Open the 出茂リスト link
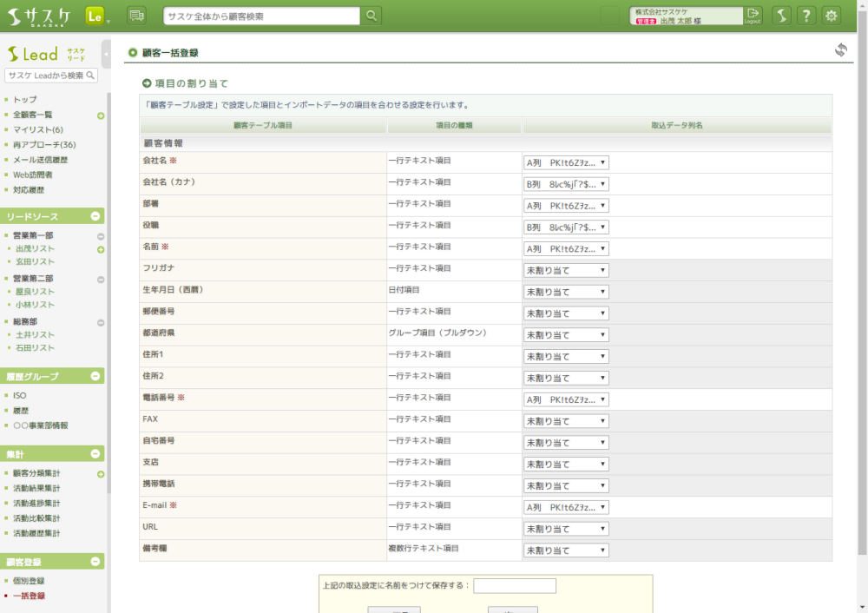Image resolution: width=868 pixels, height=613 pixels. point(35,248)
